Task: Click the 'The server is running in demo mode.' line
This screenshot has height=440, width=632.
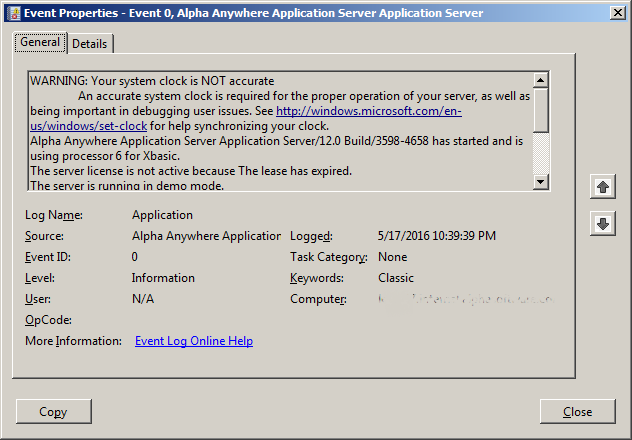Action: click(x=127, y=185)
